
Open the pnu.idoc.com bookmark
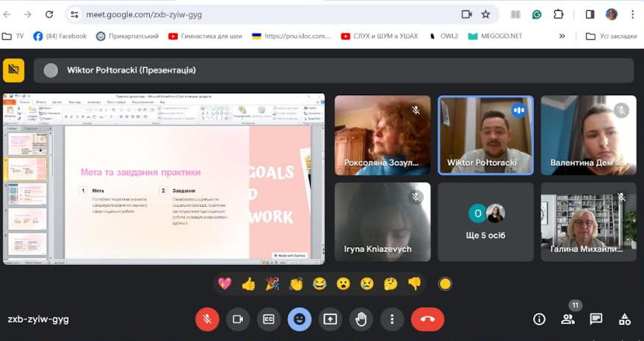coord(292,36)
